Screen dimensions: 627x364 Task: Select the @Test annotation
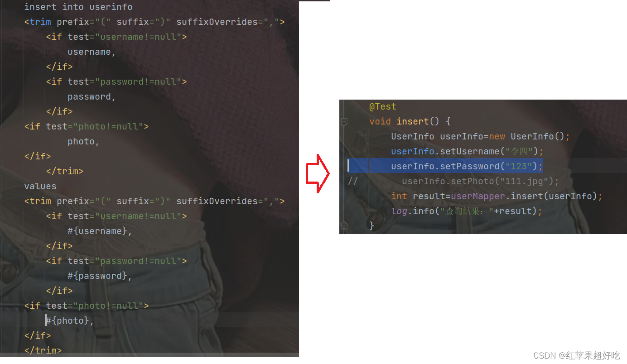[x=383, y=106]
